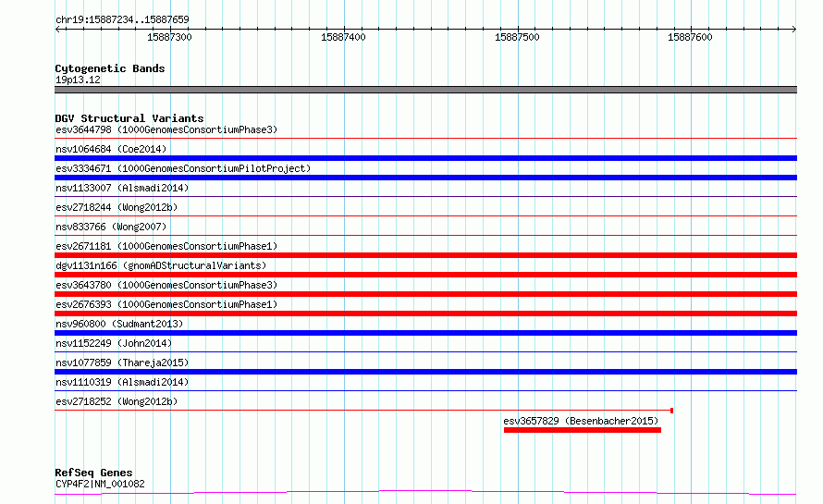Click the RefSeq Genes track heading
The height and width of the screenshot is (504, 823).
[93, 473]
